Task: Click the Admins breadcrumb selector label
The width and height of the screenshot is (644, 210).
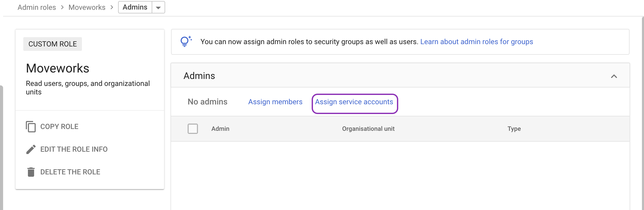Action: pos(135,7)
